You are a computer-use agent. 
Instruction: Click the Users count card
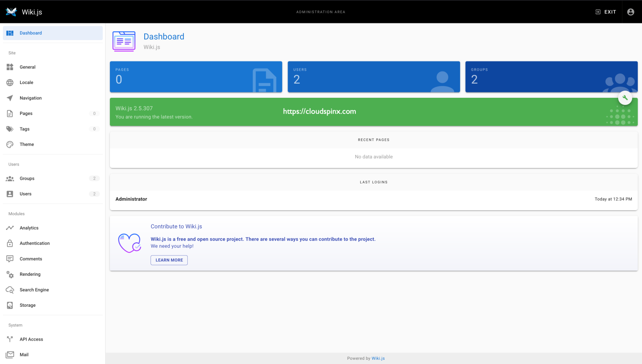[x=373, y=77]
